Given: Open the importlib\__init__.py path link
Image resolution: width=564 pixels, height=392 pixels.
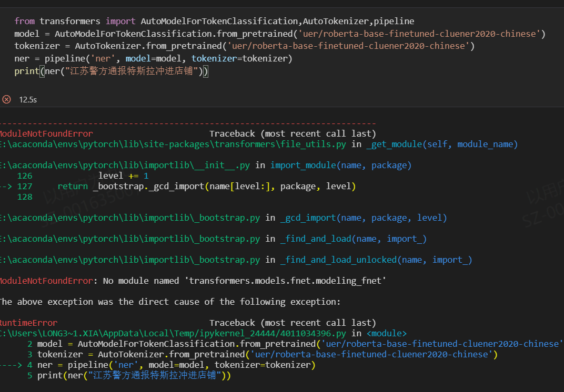Looking at the screenshot, I should [x=125, y=166].
